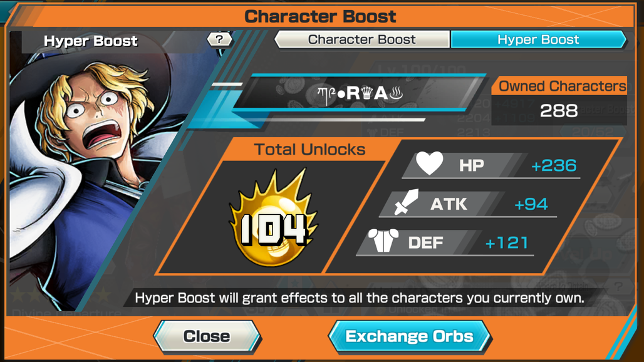Click the DEF armor icon
This screenshot has height=362, width=644.
[x=383, y=240]
